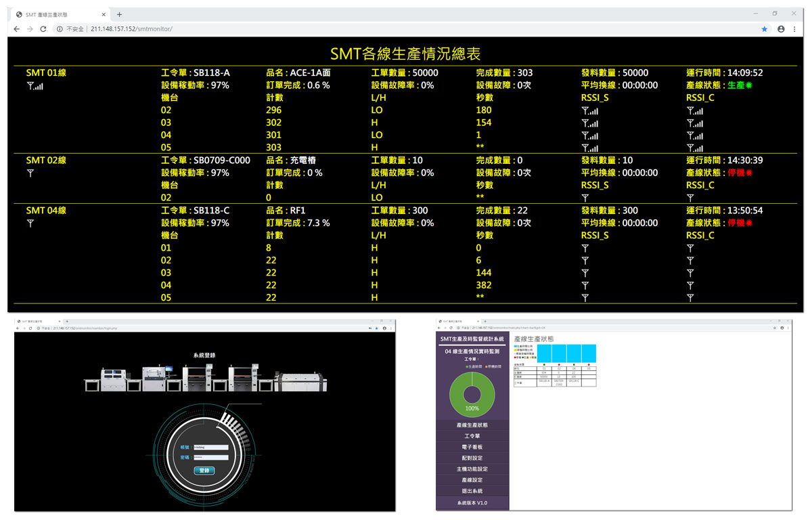Screen dimensions: 812x520
Task: Click the 登錄 login button
Action: click(x=204, y=470)
